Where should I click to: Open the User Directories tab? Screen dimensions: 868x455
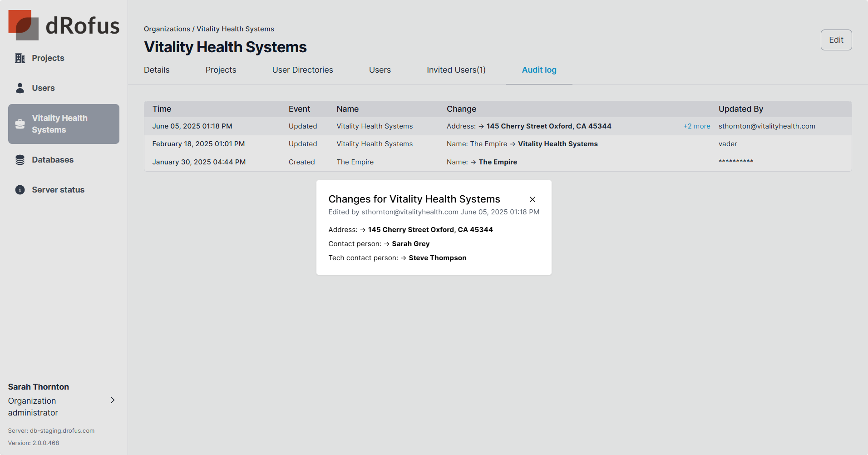[x=302, y=70]
